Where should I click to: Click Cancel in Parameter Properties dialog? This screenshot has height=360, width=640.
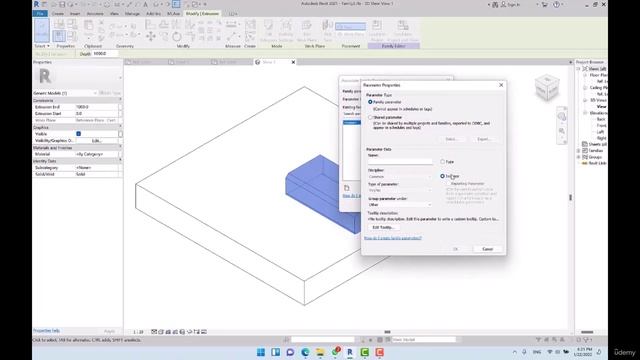pos(487,249)
